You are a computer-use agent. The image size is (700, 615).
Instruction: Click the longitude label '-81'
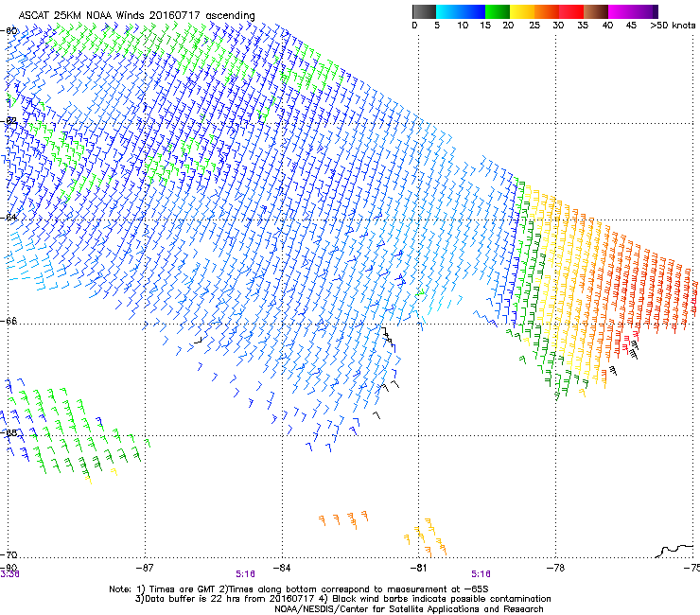coord(418,568)
